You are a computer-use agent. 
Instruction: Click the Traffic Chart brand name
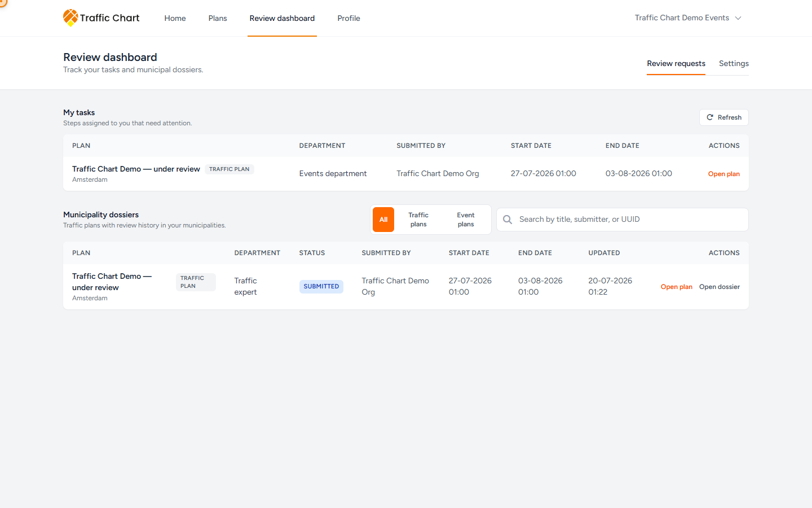(109, 18)
